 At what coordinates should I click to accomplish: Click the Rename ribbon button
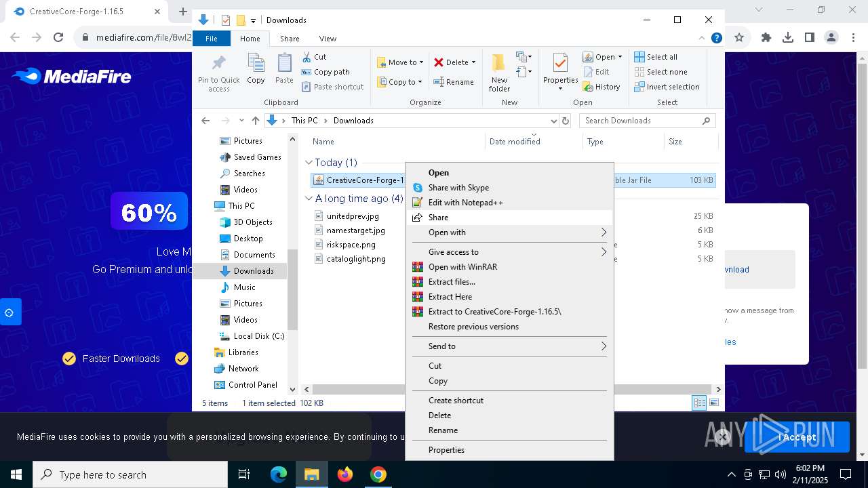[x=454, y=82]
